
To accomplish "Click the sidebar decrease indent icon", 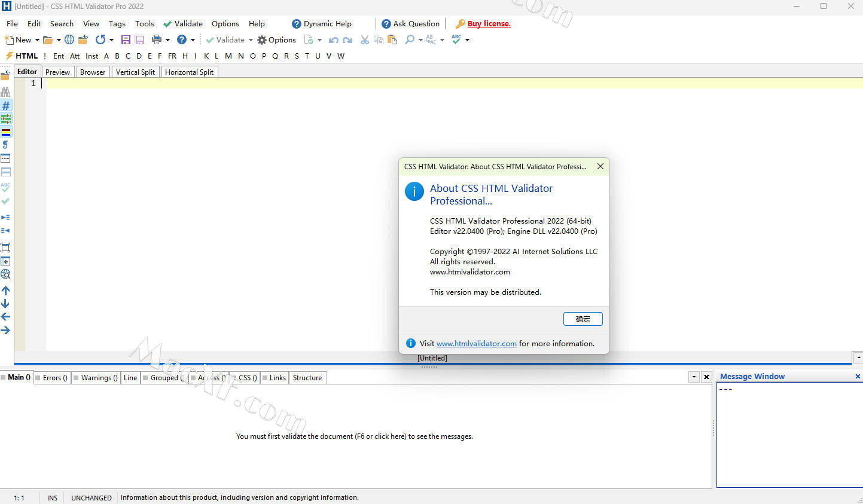I will 5,231.
